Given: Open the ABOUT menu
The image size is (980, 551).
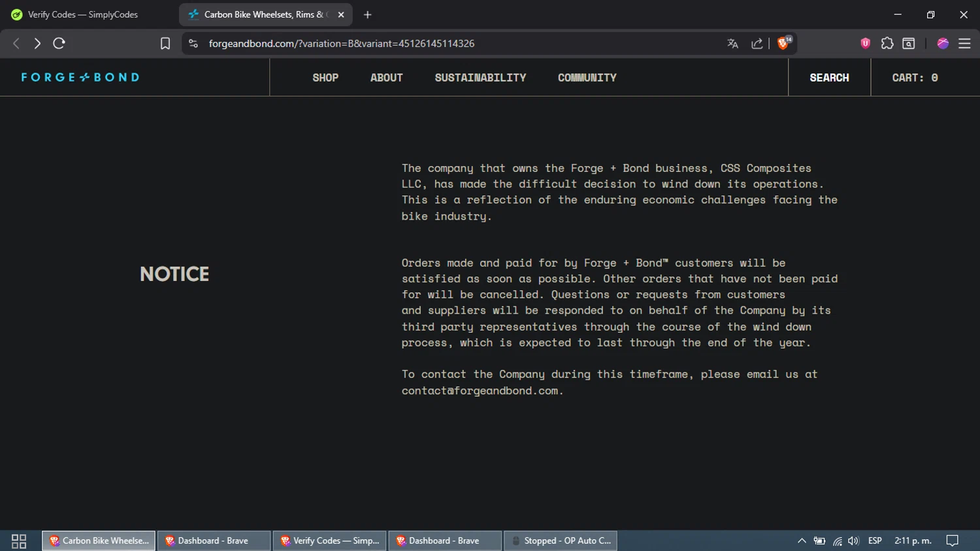Looking at the screenshot, I should click(x=386, y=78).
